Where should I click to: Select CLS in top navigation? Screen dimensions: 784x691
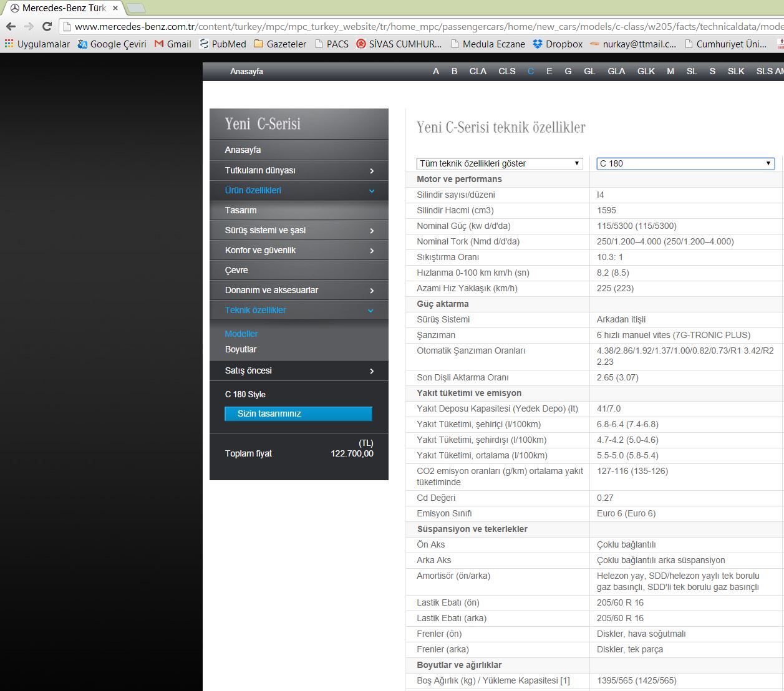tap(507, 71)
